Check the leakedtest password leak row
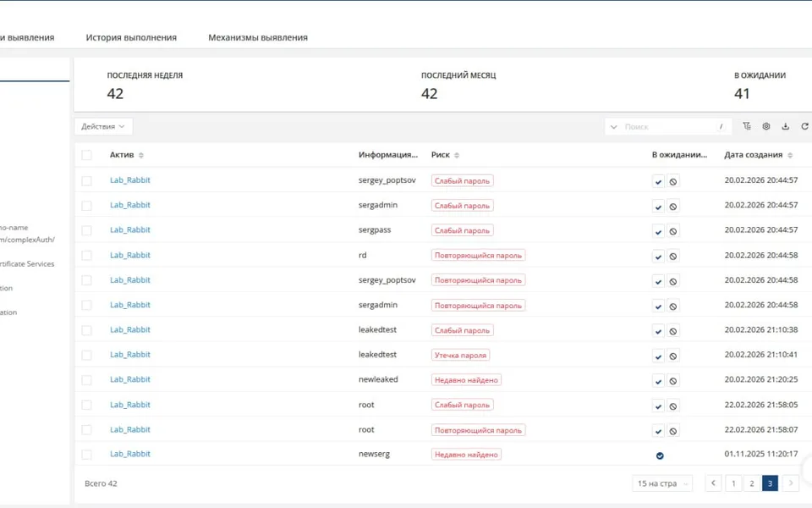 click(86, 355)
